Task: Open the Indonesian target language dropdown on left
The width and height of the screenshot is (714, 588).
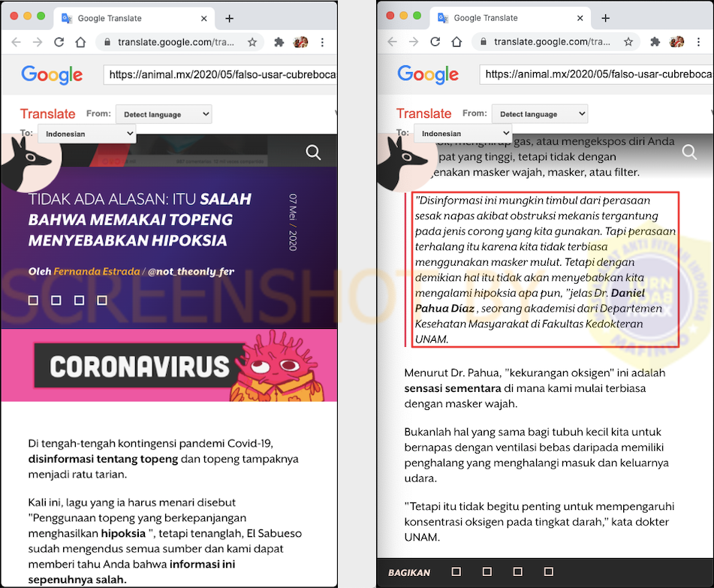Action: coord(87,134)
